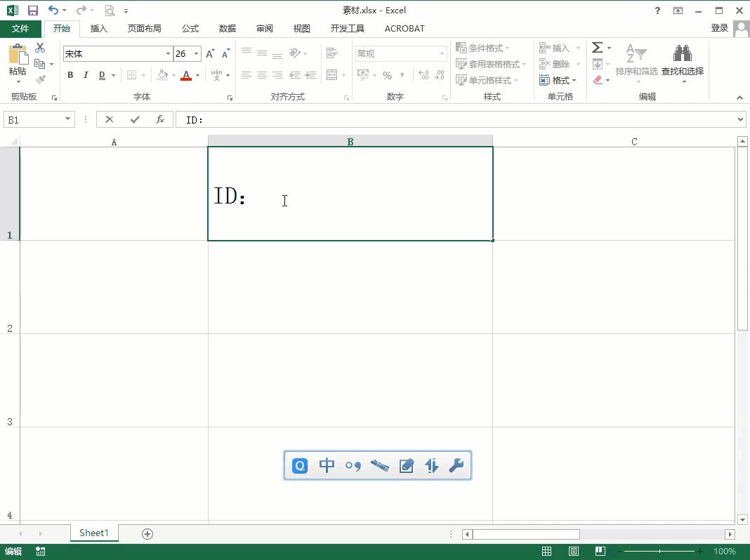
Task: Switch to page break preview in status bar
Action: (600, 552)
